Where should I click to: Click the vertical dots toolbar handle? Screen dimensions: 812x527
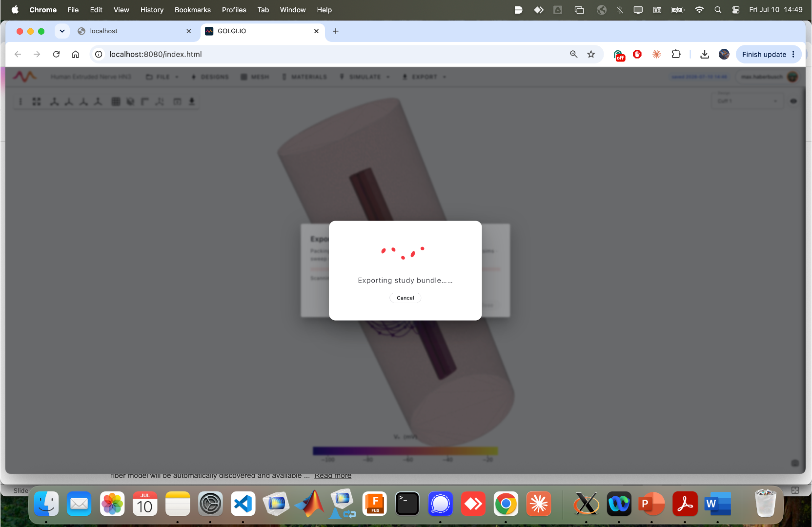click(20, 101)
